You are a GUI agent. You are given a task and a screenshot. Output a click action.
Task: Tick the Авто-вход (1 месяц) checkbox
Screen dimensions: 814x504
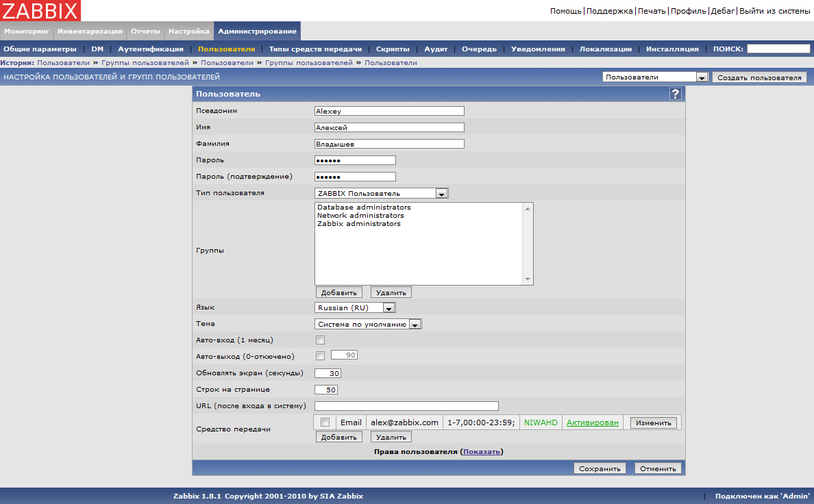pyautogui.click(x=320, y=340)
